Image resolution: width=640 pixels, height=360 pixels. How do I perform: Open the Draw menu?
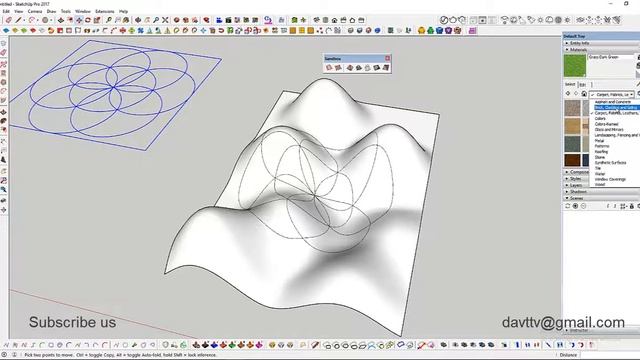[x=51, y=11]
